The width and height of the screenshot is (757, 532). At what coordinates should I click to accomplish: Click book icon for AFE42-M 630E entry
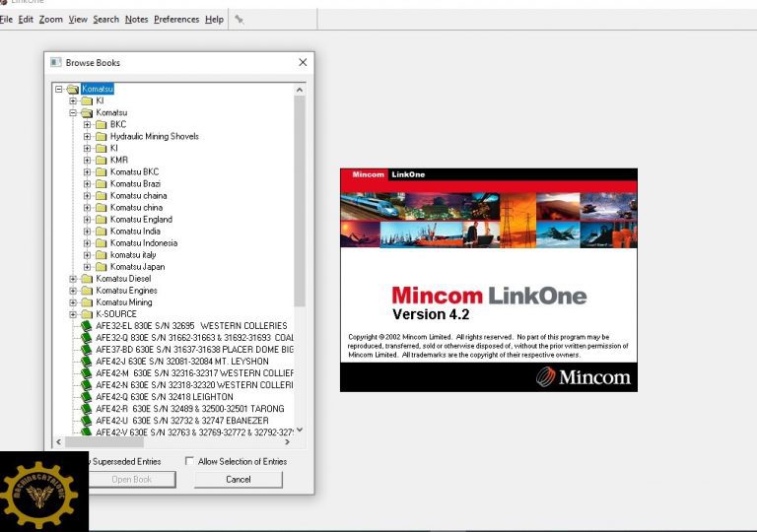[87, 373]
